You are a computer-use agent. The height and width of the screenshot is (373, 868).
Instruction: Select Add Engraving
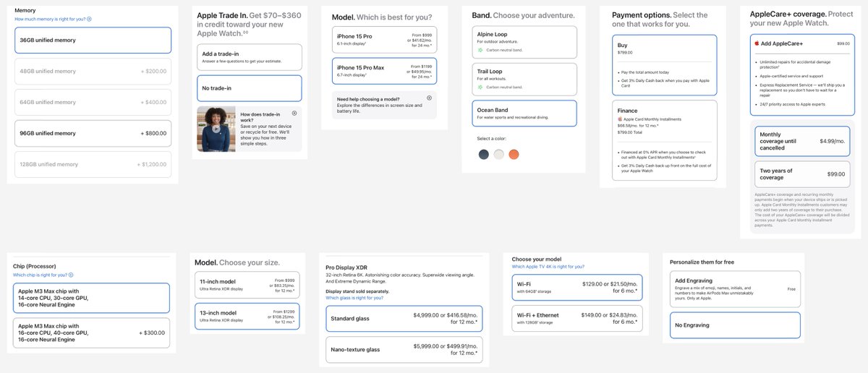tap(735, 289)
